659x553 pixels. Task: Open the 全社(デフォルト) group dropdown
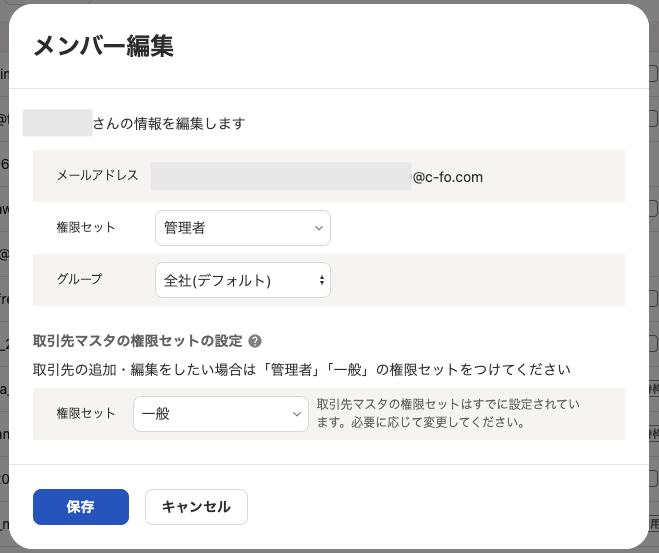[x=243, y=280]
